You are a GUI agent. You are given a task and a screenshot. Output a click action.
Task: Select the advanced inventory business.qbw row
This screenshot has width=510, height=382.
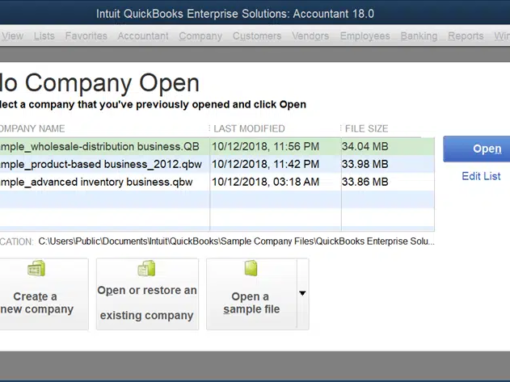point(217,182)
